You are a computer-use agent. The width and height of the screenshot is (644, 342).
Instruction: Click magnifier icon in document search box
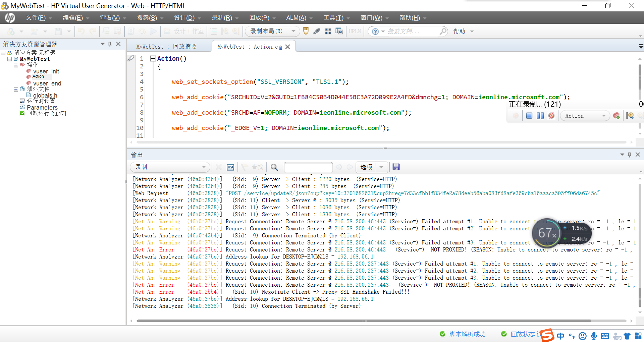pos(443,31)
